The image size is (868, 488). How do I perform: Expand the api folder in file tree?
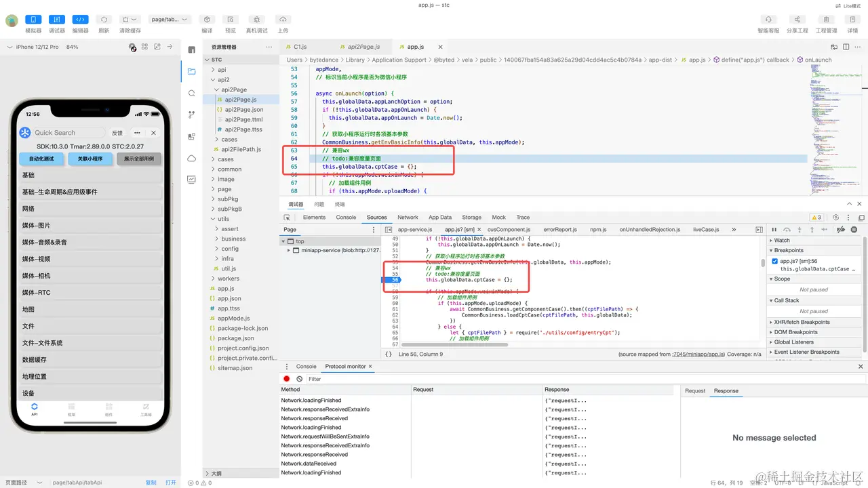click(x=241, y=70)
